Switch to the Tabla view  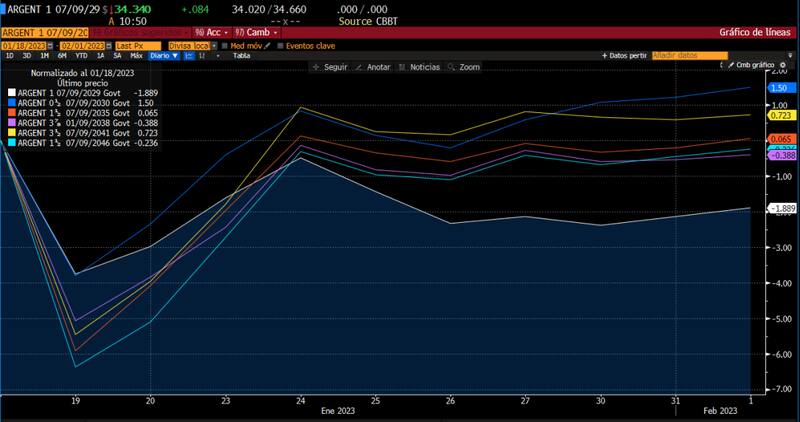(241, 56)
